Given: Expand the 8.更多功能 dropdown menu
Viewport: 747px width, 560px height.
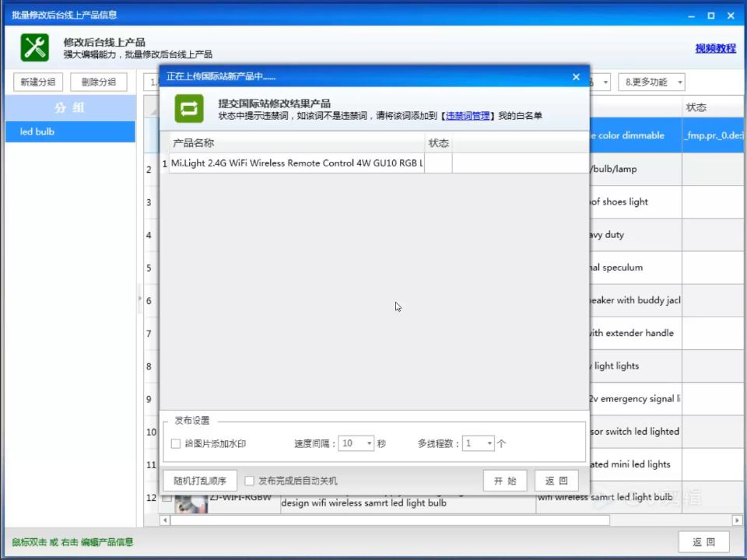Looking at the screenshot, I should pos(651,82).
